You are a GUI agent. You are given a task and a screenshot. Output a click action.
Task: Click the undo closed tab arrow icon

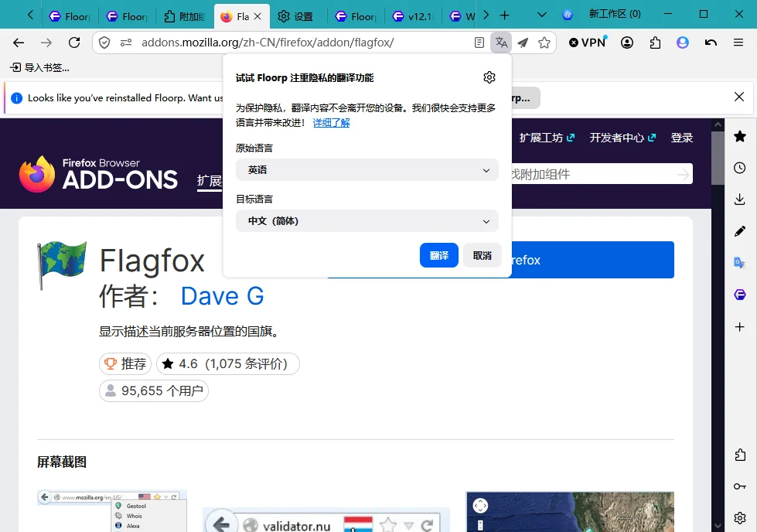[x=710, y=43]
